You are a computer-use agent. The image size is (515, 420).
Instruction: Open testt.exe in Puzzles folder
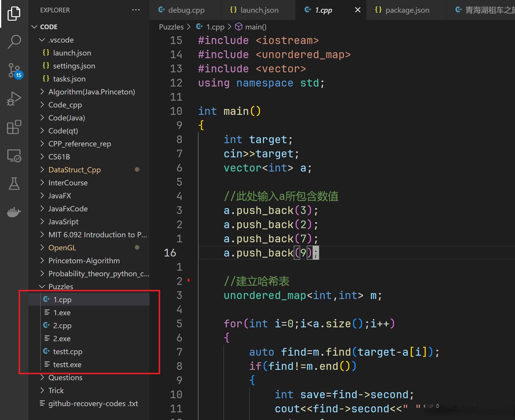pos(89,365)
